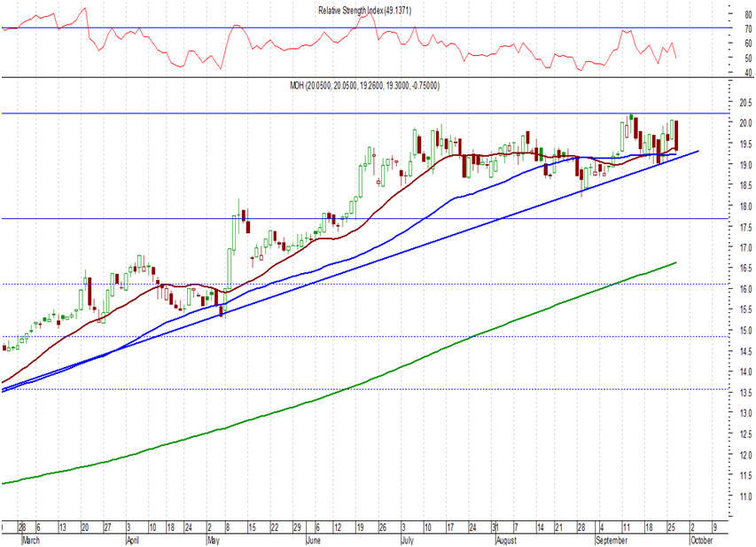The width and height of the screenshot is (756, 547).
Task: Click date label 29 in May
Action: (x=297, y=527)
